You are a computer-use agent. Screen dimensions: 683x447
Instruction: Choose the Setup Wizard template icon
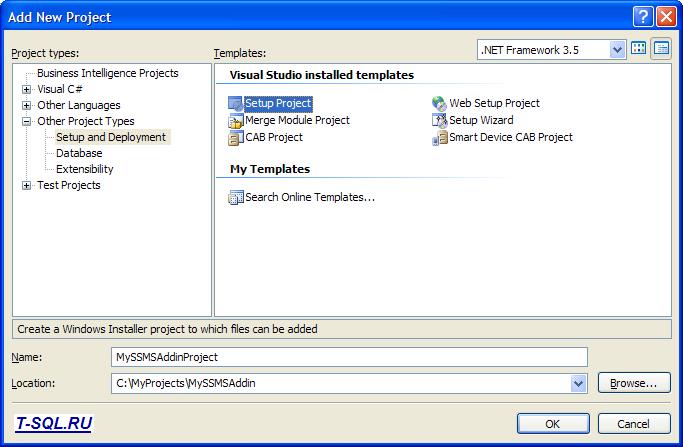point(439,120)
